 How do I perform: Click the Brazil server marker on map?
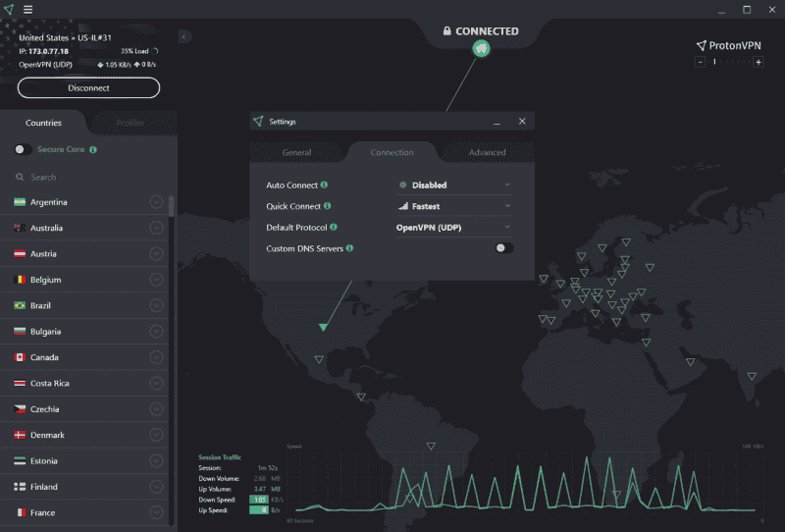click(431, 446)
